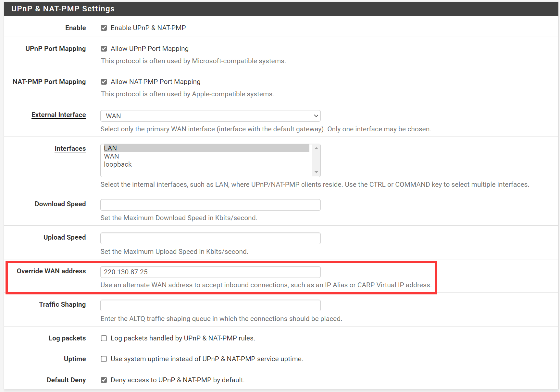Click inside the Upload Speed field
560x392 pixels.
(210, 238)
